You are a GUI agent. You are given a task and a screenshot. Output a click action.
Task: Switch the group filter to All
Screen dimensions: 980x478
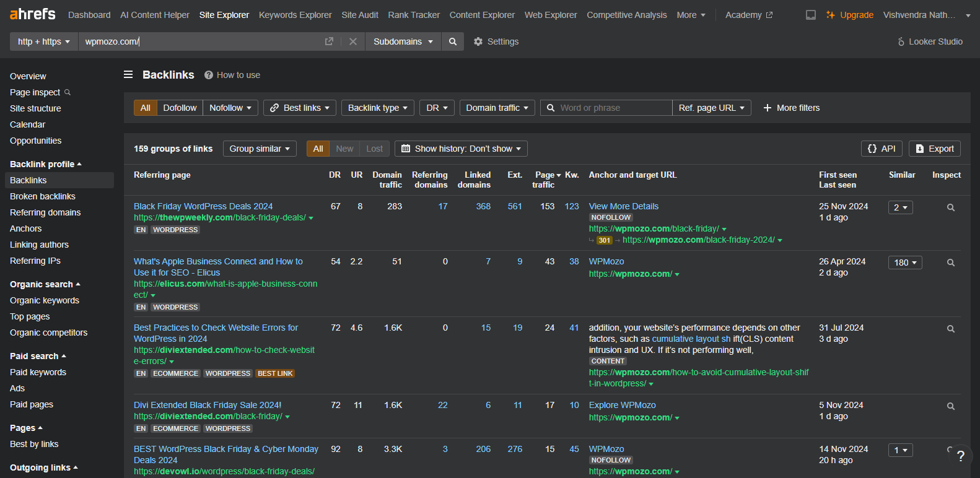click(x=318, y=149)
